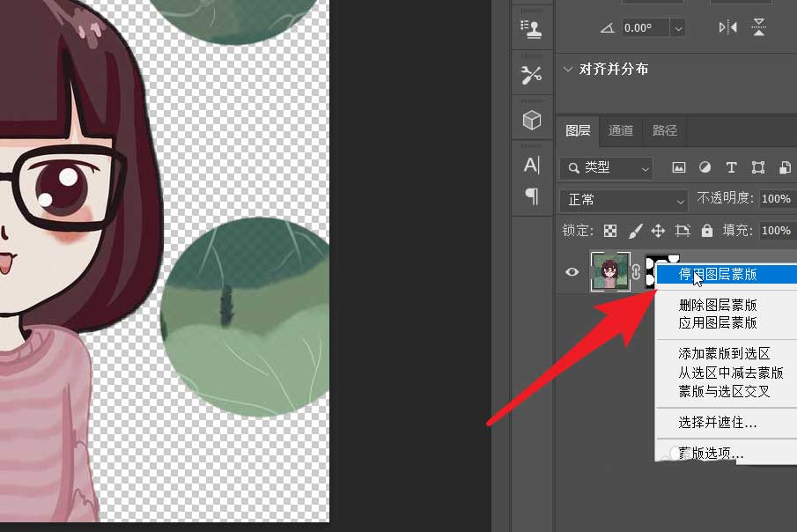
Task: Click the 不透明度 100% field
Action: (x=778, y=199)
